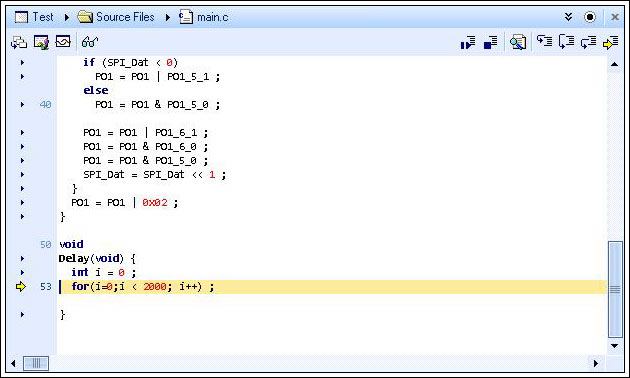Click 'void' keyword on line 50
Viewport: 630px width, 378px height.
coord(71,244)
